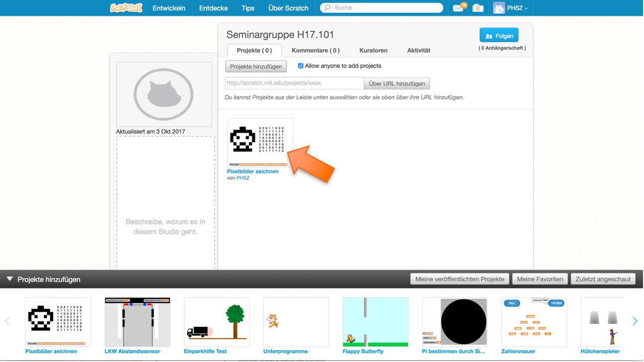Click the Über URL hinzufügen button
This screenshot has height=362, width=644.
[397, 84]
